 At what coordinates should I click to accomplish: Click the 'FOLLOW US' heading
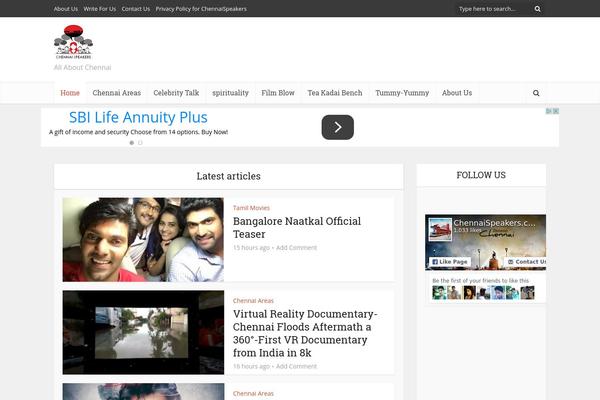[481, 175]
